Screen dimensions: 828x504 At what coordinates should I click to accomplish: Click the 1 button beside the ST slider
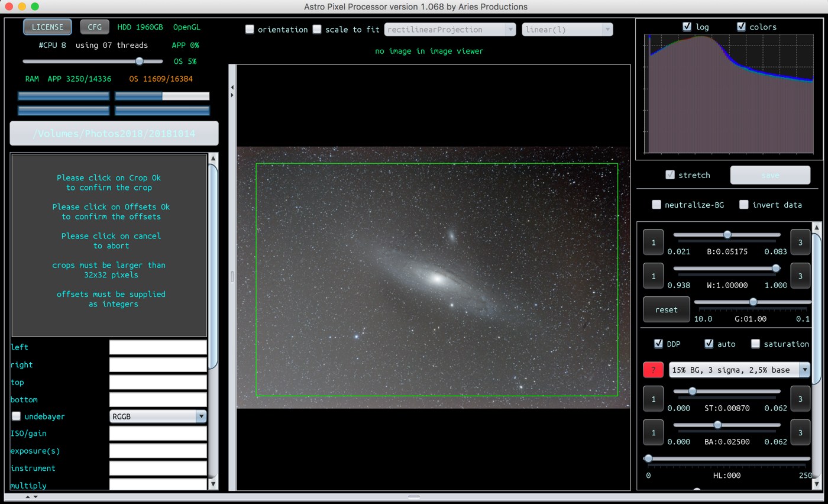654,399
